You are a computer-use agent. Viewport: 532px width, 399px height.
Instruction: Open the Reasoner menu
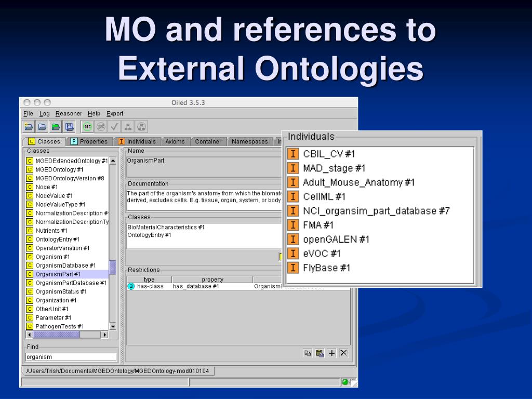(69, 114)
